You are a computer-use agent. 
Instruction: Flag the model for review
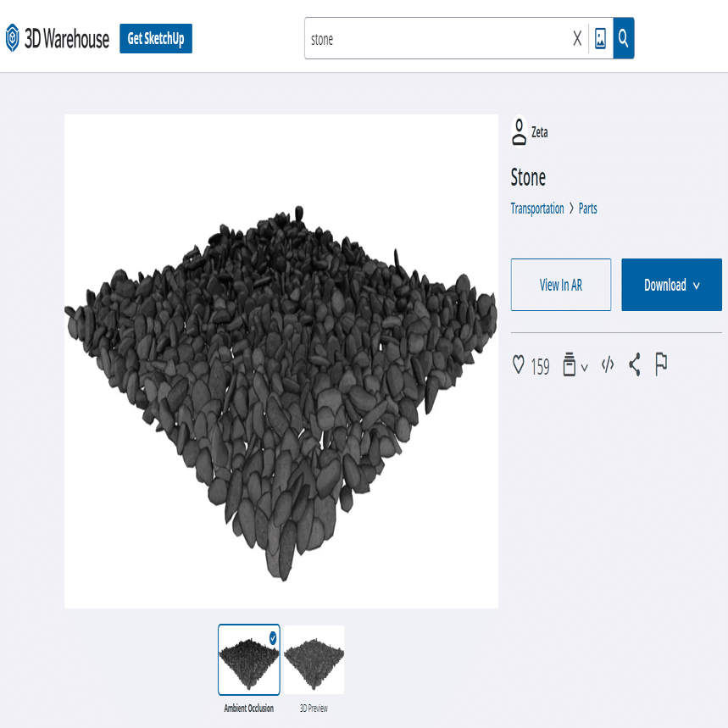(661, 364)
